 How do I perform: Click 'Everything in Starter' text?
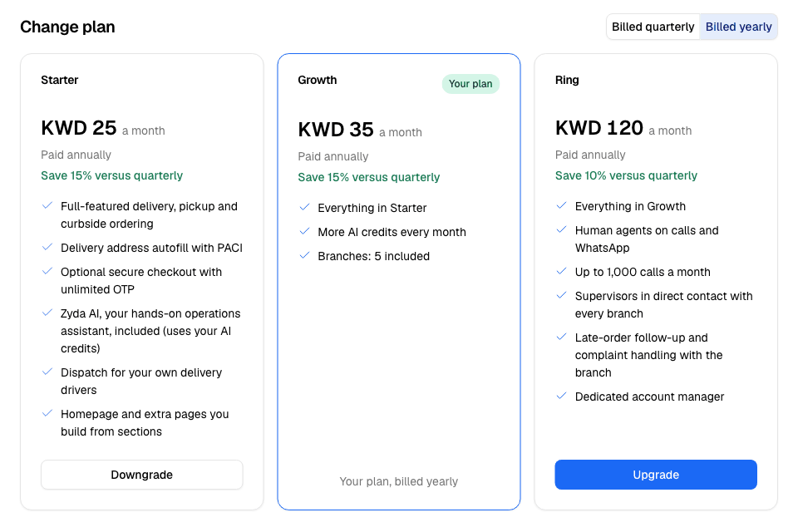click(x=372, y=208)
